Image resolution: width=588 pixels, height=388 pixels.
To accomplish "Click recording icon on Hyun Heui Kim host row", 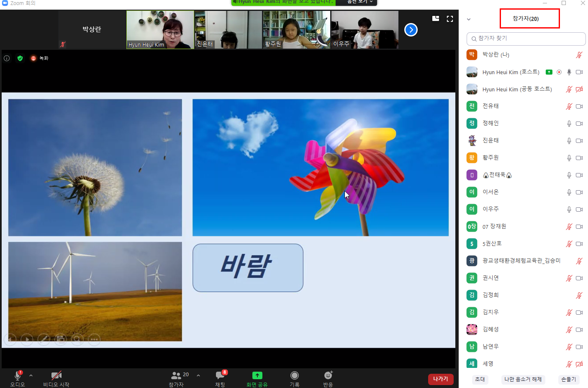I will point(559,72).
